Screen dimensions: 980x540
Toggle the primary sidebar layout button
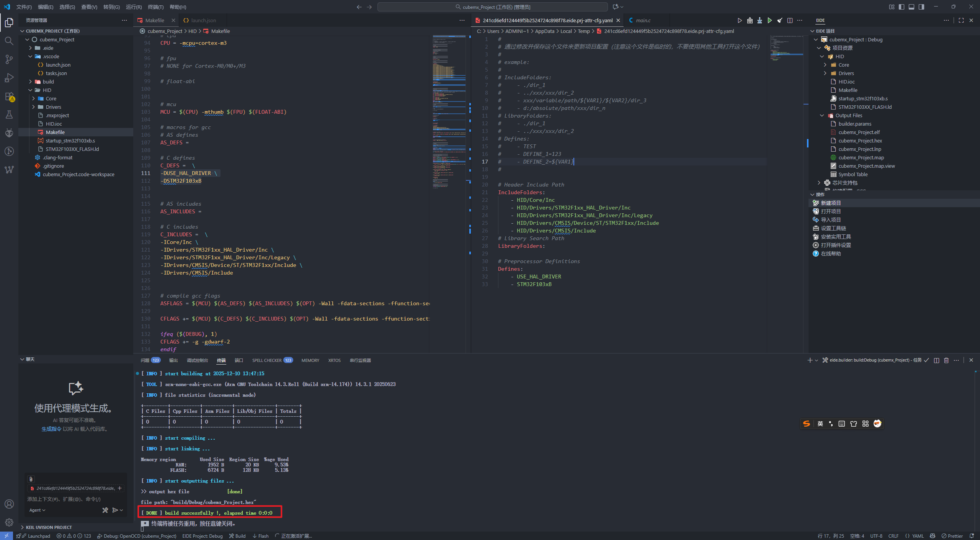pos(902,7)
